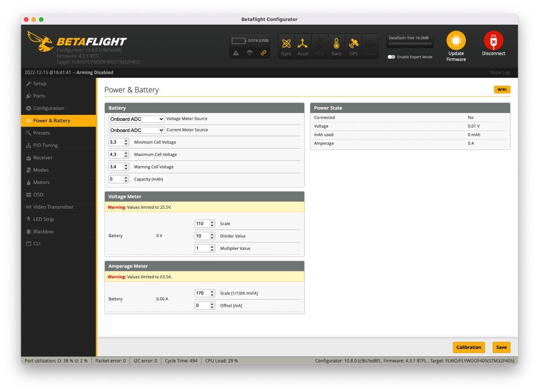Click Multiplier Value stepper arrows

pyautogui.click(x=212, y=248)
